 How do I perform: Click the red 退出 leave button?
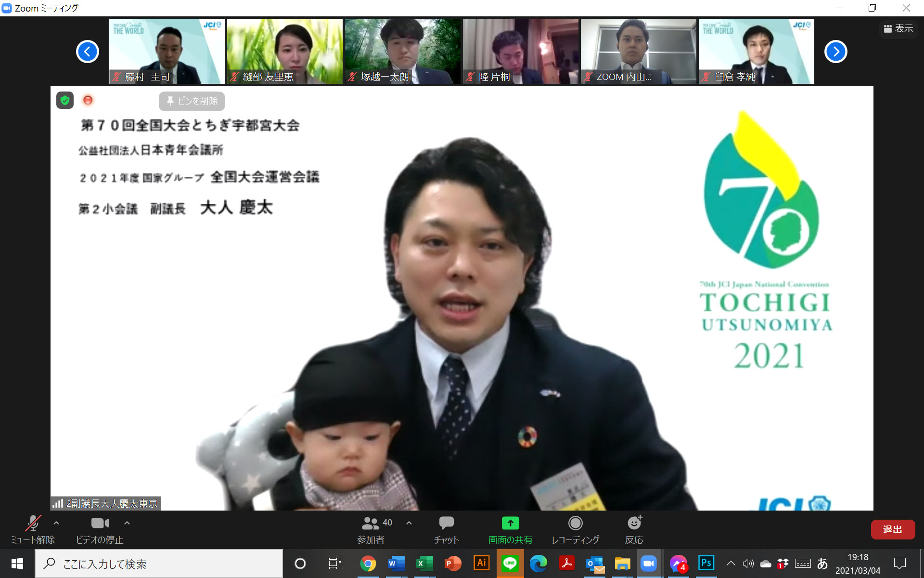[892, 529]
